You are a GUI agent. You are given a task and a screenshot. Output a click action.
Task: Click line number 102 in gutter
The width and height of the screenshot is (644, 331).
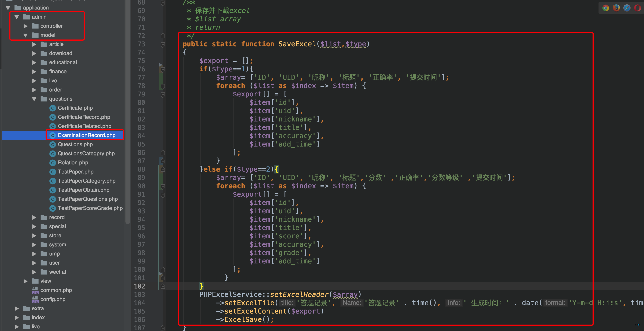click(139, 286)
